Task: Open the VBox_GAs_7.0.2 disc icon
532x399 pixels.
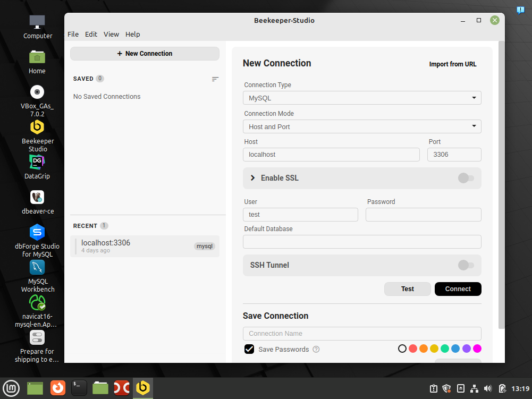Action: pos(37,101)
